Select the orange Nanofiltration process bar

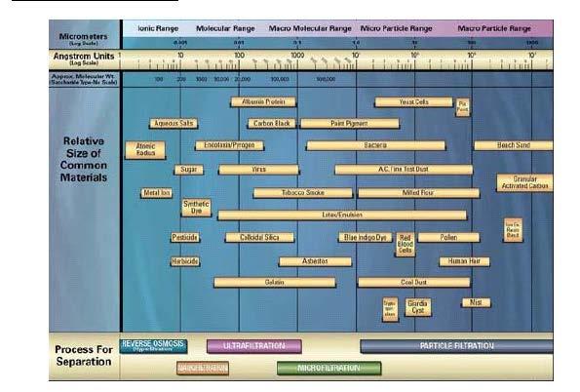click(203, 369)
